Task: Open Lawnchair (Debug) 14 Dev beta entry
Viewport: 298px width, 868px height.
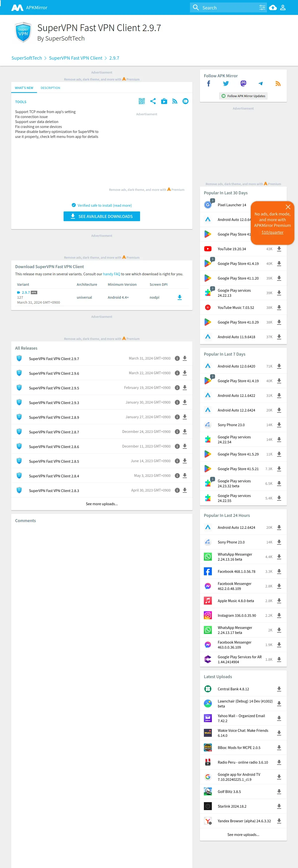Action: 245,703
